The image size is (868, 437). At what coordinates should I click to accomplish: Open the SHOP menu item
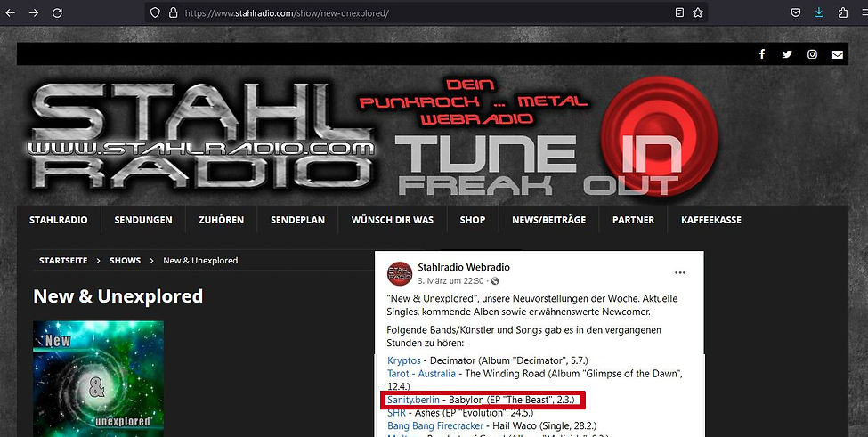tap(472, 220)
